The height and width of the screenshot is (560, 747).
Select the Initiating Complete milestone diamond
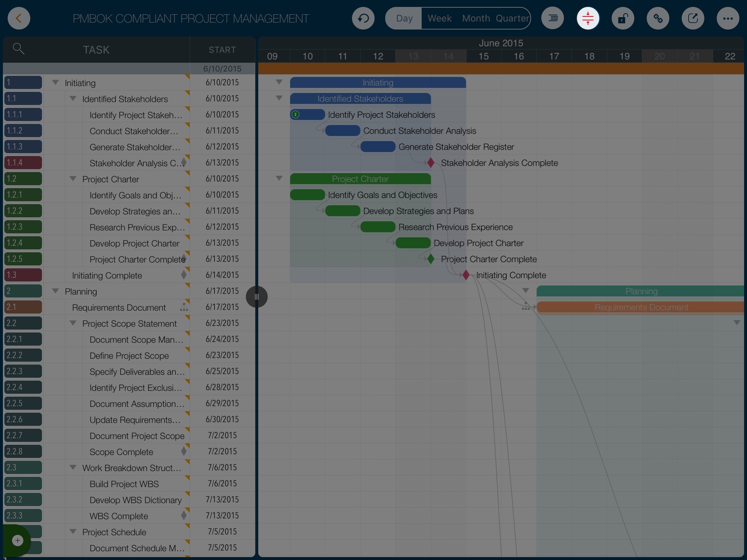pos(466,275)
